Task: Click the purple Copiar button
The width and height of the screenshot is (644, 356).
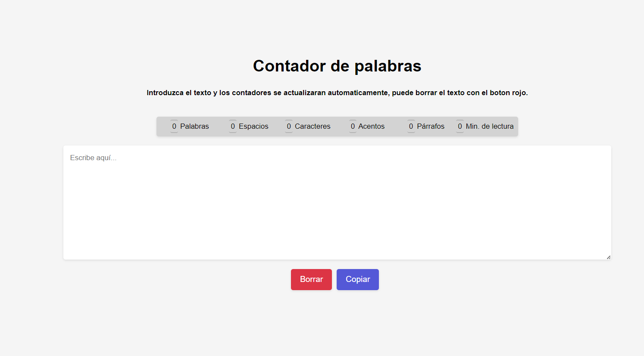Action: coord(357,279)
